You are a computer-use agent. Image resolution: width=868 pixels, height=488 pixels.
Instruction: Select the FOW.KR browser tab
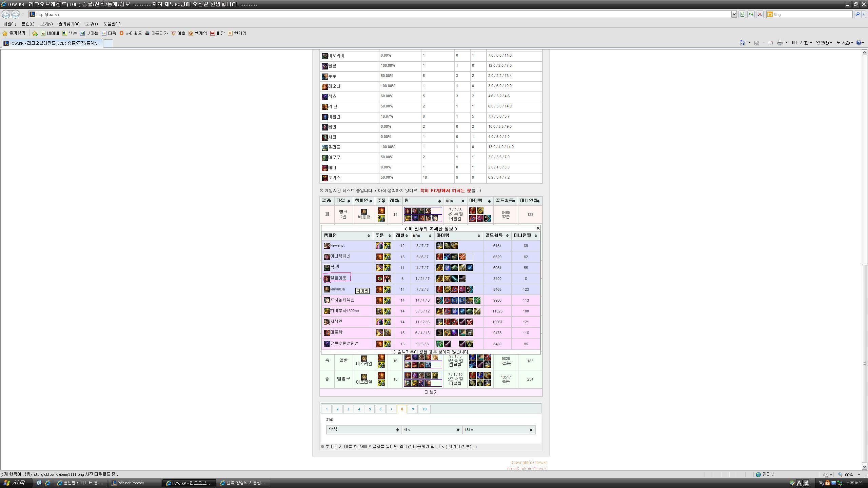(52, 43)
